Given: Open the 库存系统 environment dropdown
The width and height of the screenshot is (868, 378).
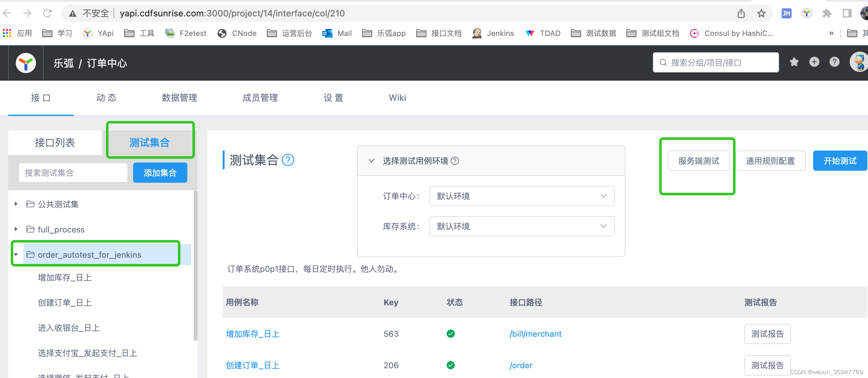Looking at the screenshot, I should pyautogui.click(x=522, y=226).
